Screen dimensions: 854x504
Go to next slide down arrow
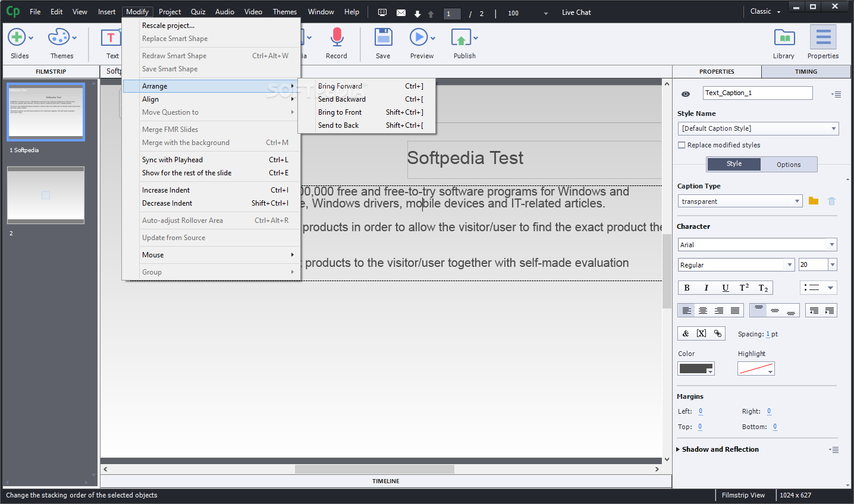(417, 14)
